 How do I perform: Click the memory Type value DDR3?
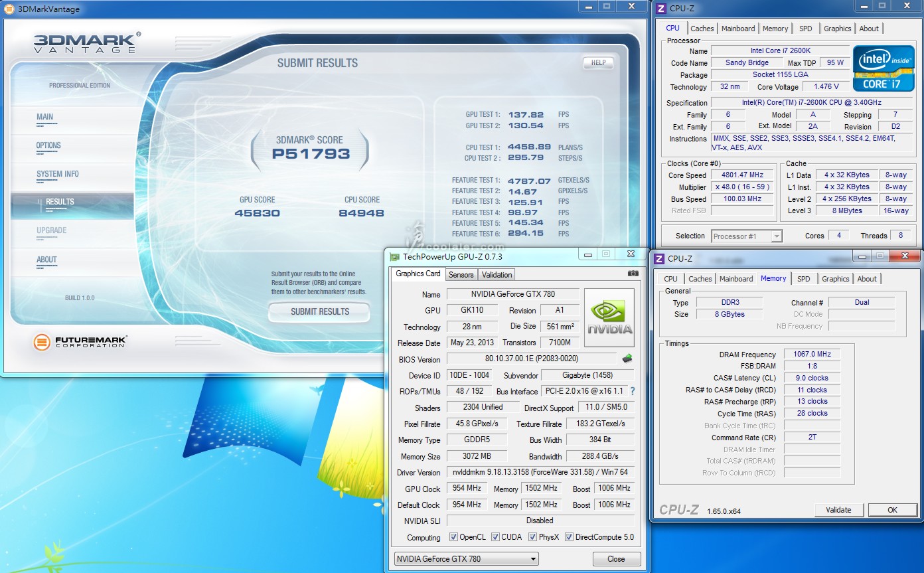[730, 302]
